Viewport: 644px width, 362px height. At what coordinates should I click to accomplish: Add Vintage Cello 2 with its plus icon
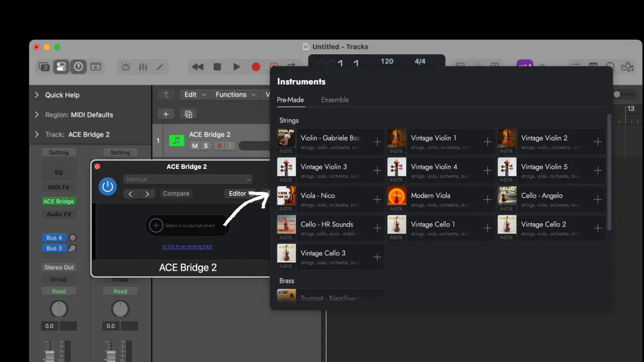click(x=597, y=228)
